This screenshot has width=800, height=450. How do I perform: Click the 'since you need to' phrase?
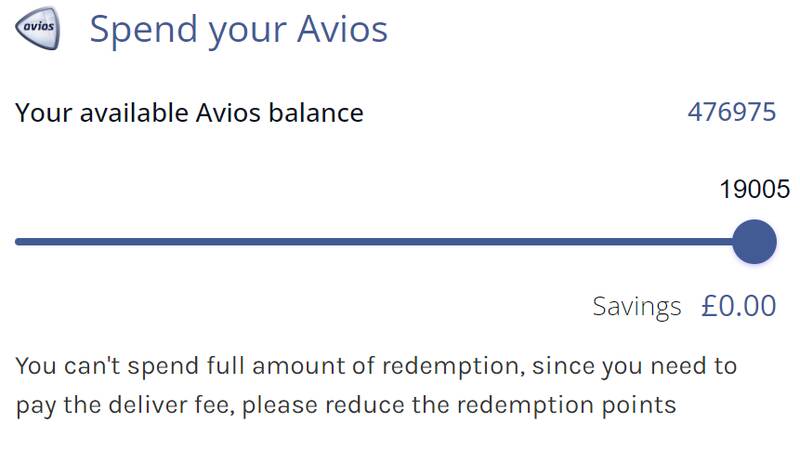click(x=635, y=367)
